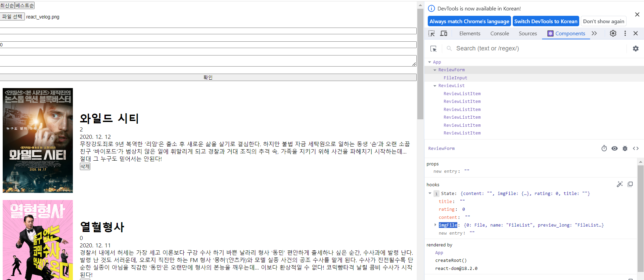Edit the rating state value 0
Image resolution: width=644 pixels, height=280 pixels.
pos(463,209)
